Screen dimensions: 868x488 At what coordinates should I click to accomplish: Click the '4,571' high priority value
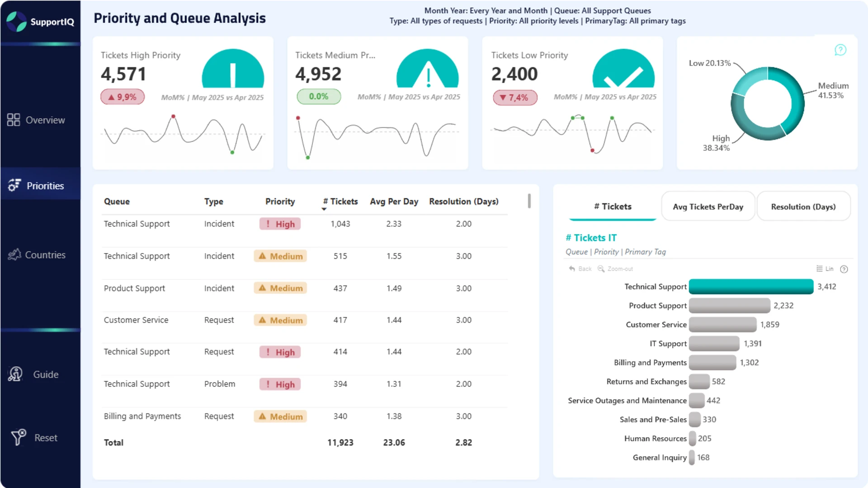pos(123,74)
